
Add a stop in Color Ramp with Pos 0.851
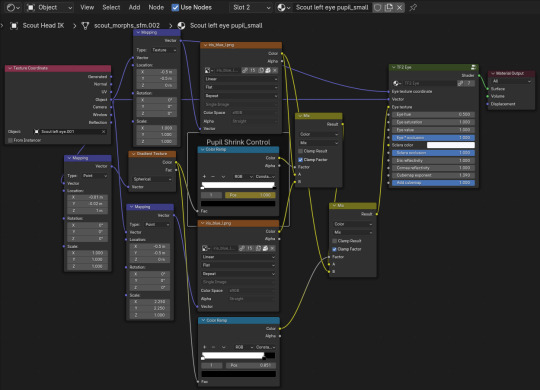pyautogui.click(x=204, y=347)
